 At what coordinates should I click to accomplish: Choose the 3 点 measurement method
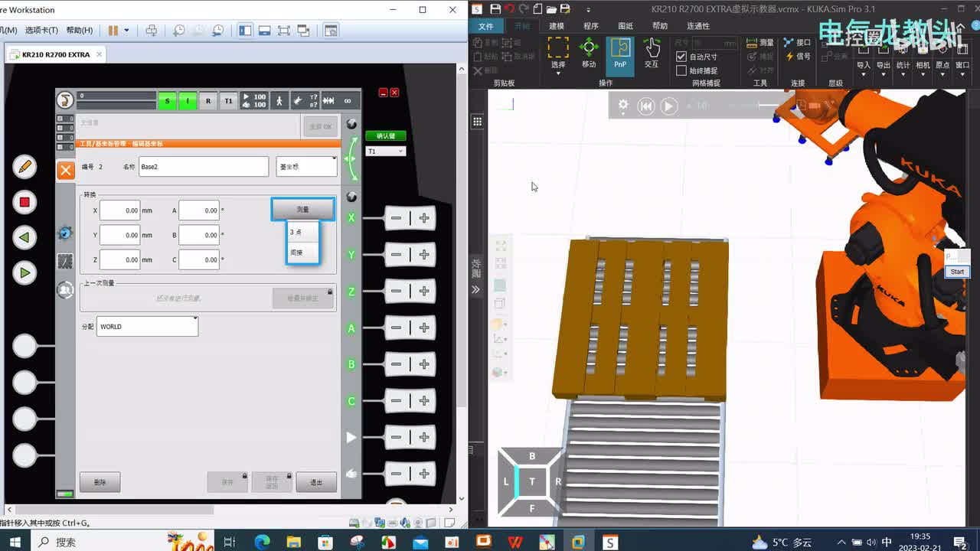[x=302, y=232]
